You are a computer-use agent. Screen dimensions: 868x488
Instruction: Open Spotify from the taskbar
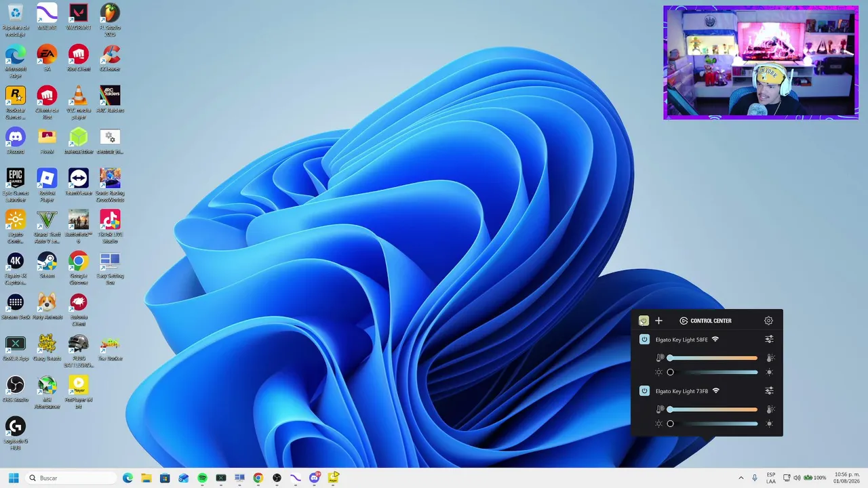tap(202, 478)
